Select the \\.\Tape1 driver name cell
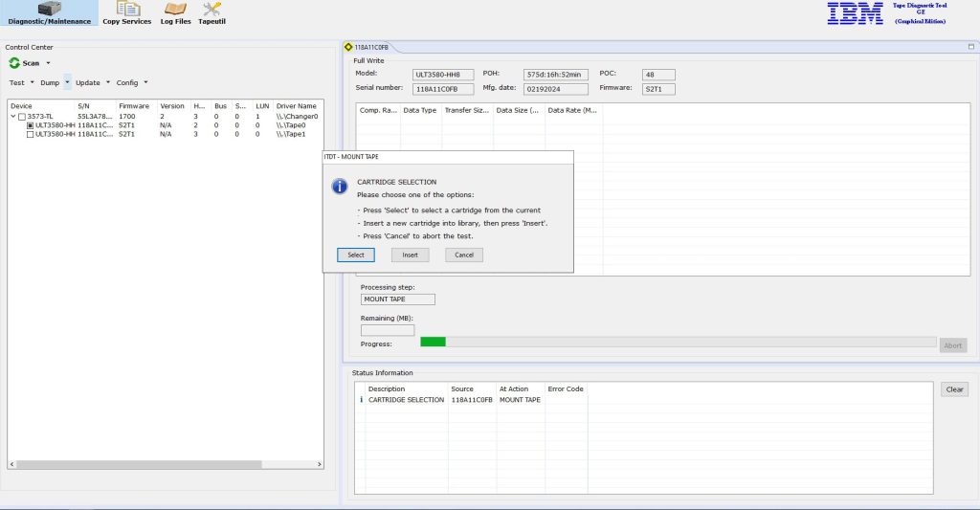 pos(291,134)
